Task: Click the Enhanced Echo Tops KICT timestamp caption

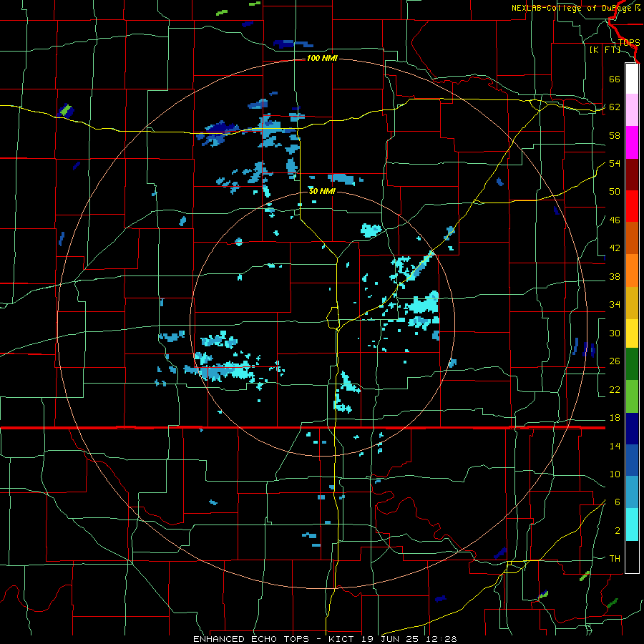Action: point(325,639)
